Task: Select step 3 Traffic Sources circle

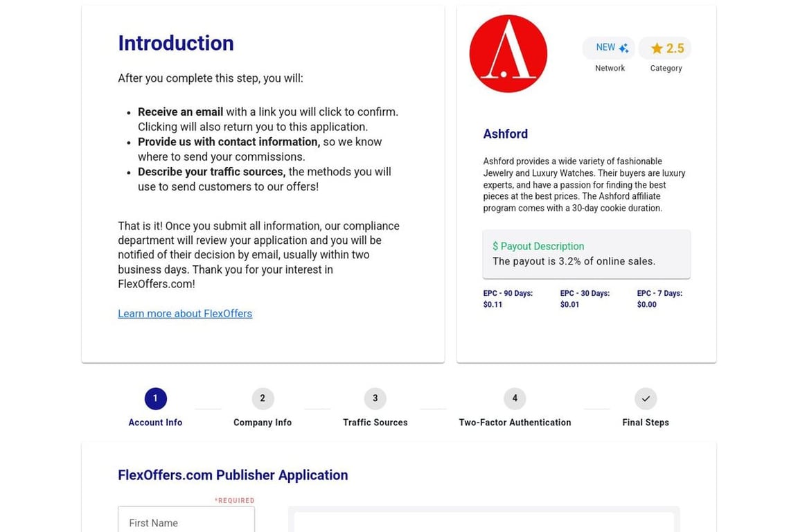Action: click(375, 398)
